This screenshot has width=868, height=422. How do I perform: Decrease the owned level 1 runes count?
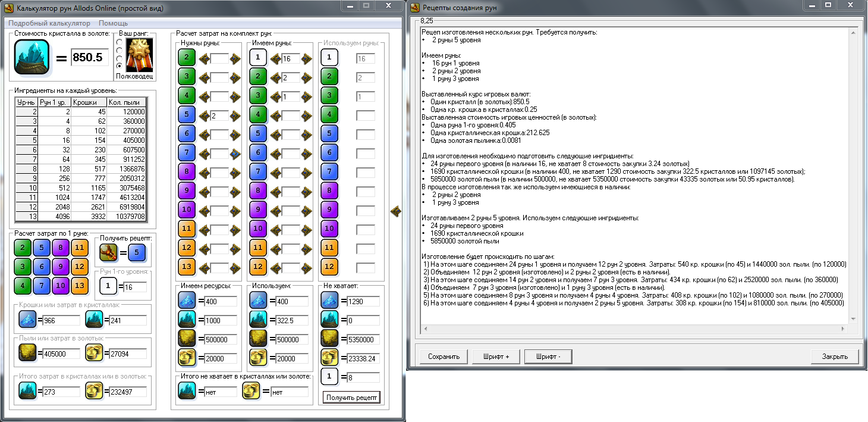(x=276, y=58)
